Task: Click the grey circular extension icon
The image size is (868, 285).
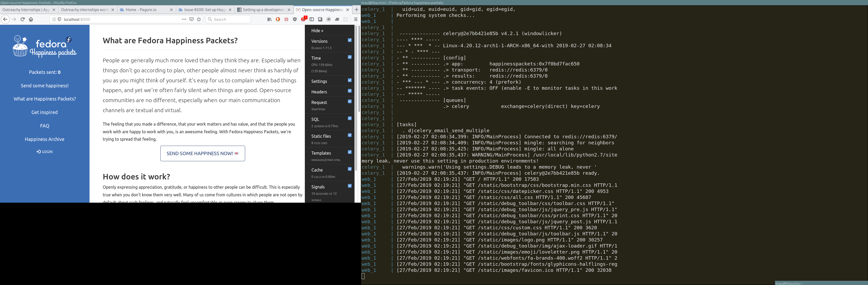Action: [x=329, y=20]
